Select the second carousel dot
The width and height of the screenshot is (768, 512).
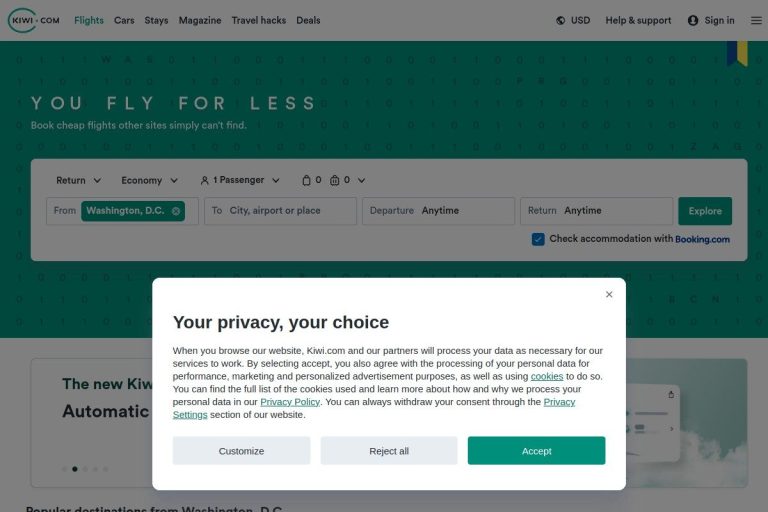coord(75,468)
